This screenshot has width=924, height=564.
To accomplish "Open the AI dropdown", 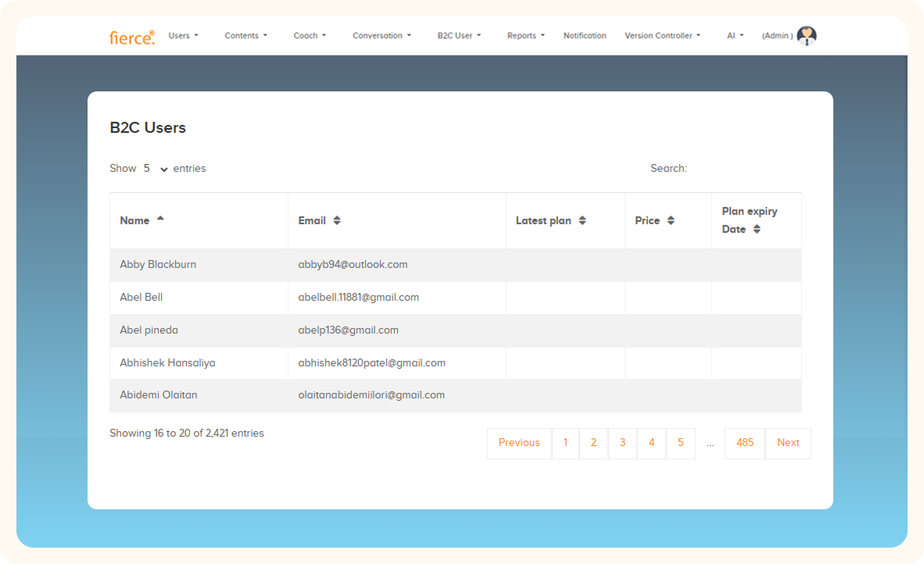I will tap(735, 35).
